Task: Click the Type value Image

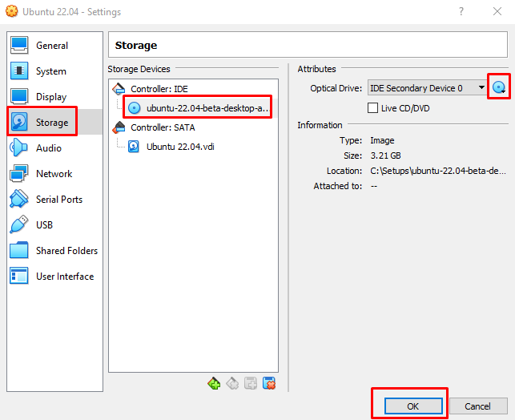Action: tap(382, 140)
